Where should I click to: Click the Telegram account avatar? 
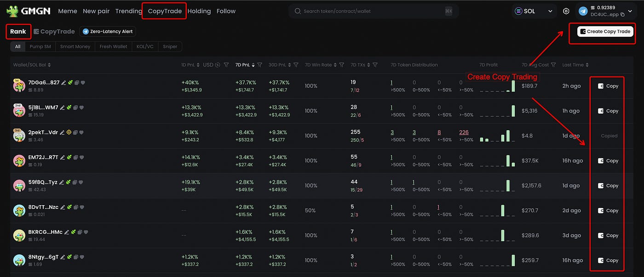pyautogui.click(x=583, y=11)
